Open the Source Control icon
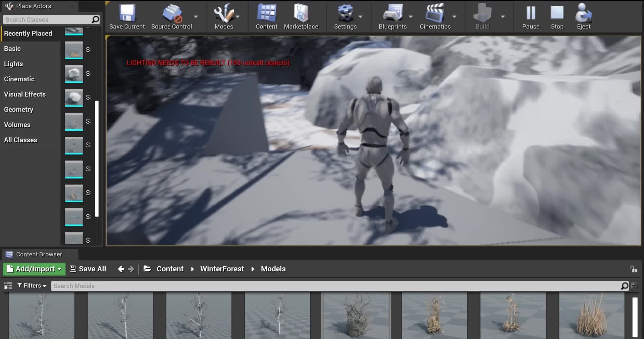 [171, 13]
